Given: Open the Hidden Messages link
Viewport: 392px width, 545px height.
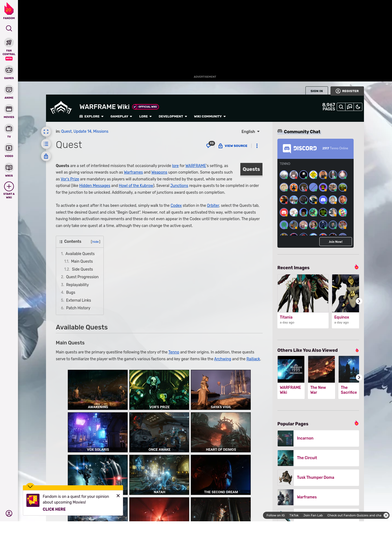Looking at the screenshot, I should tap(95, 186).
